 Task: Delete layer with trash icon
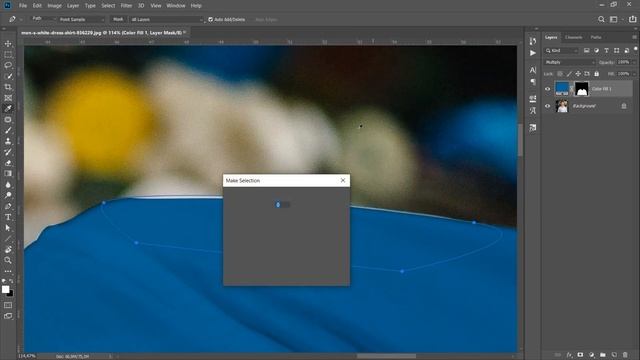point(625,355)
